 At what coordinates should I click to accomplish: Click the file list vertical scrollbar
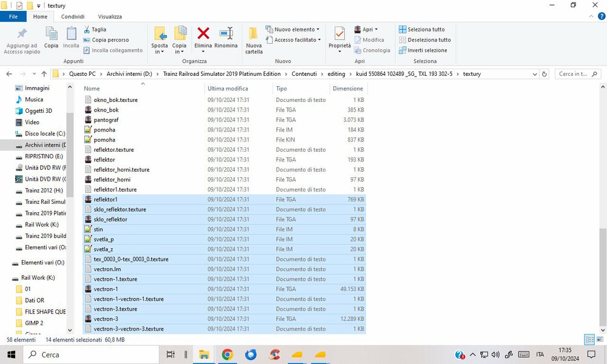coord(602,277)
